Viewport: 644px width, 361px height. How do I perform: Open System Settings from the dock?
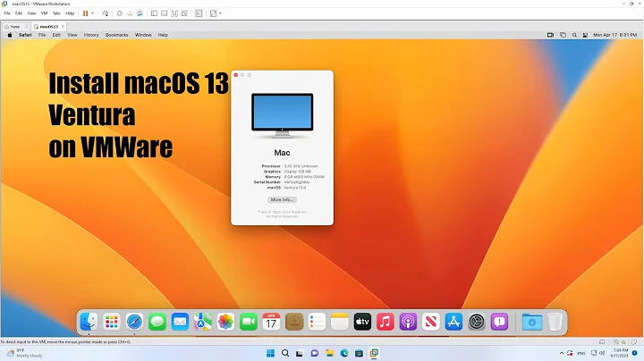[x=477, y=322]
